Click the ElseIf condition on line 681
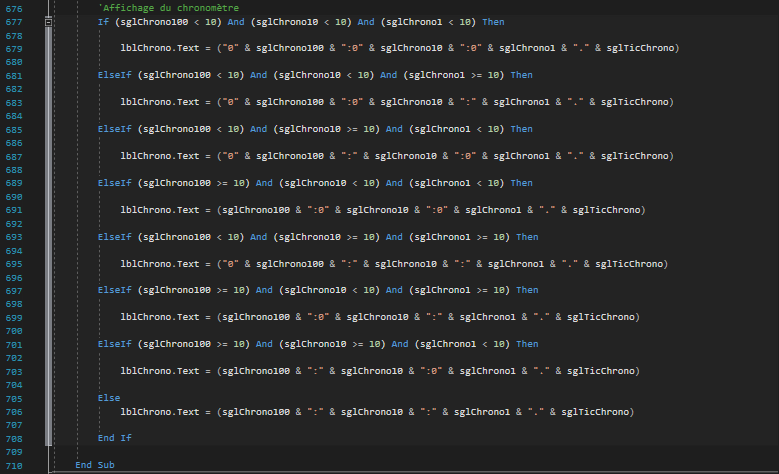This screenshot has width=779, height=474. click(315, 75)
